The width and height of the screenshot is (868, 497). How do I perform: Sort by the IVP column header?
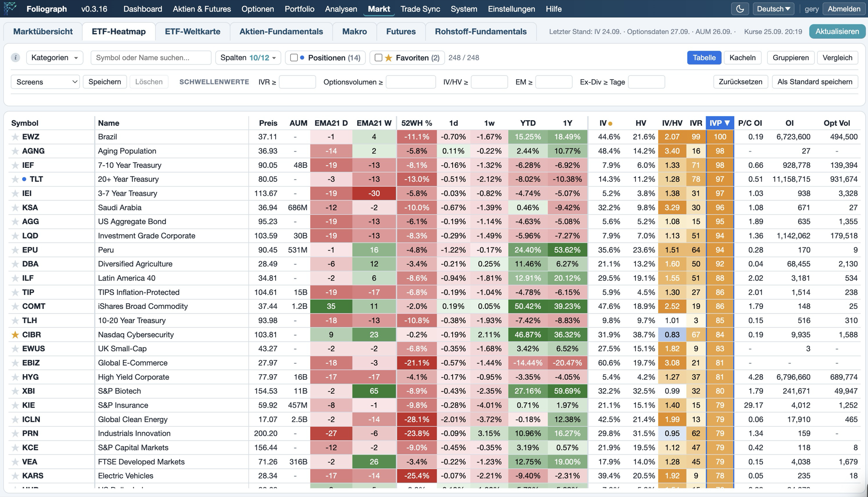(720, 123)
